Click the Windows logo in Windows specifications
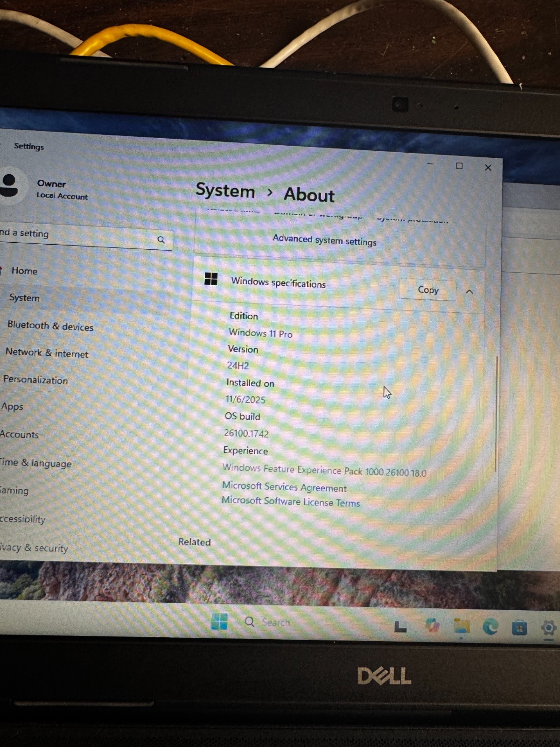560x747 pixels. [211, 279]
